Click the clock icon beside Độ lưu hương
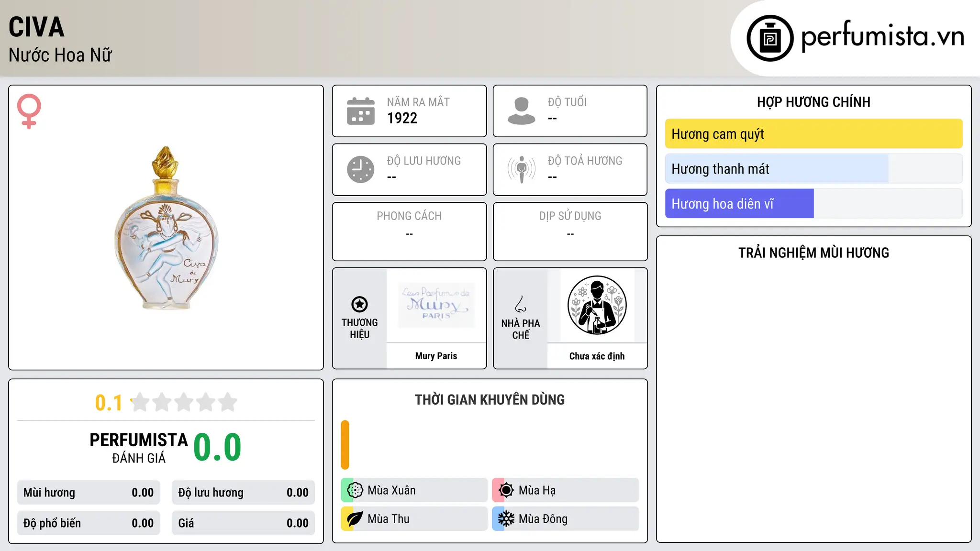 coord(361,169)
